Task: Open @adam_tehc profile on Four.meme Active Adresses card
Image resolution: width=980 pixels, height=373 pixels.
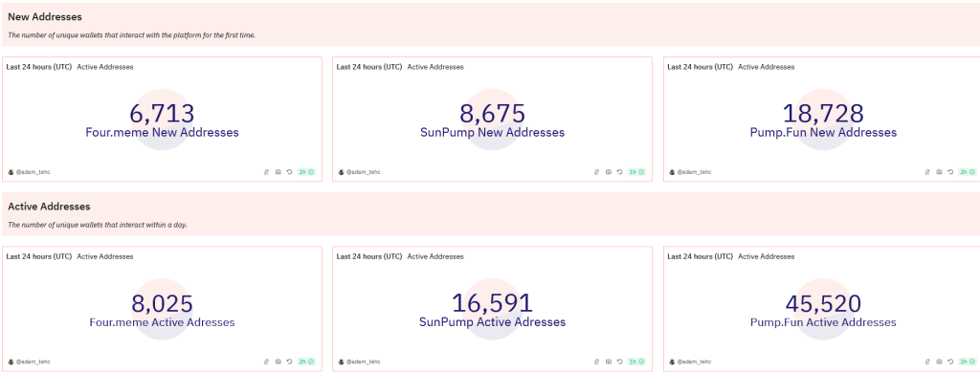Action: tap(33, 362)
